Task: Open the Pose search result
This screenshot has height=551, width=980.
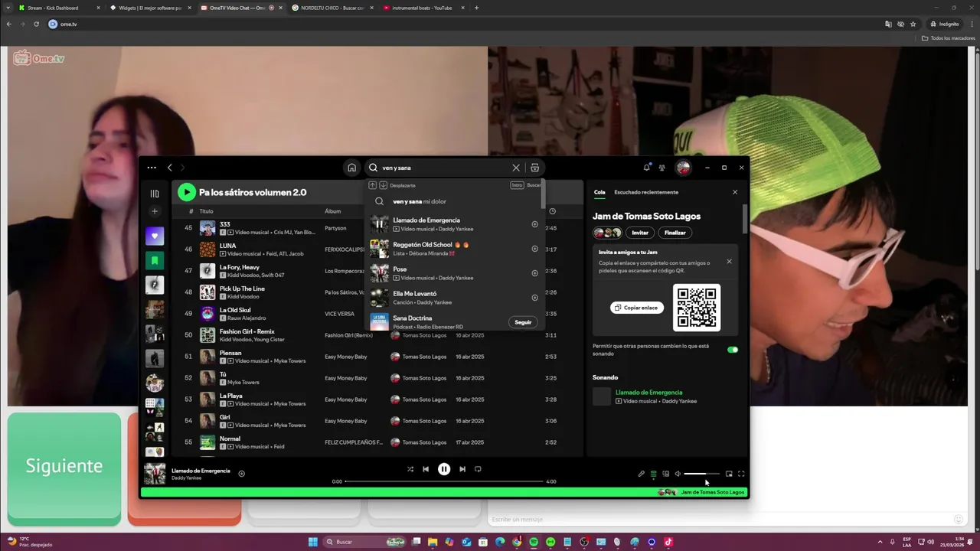Action: [454, 273]
